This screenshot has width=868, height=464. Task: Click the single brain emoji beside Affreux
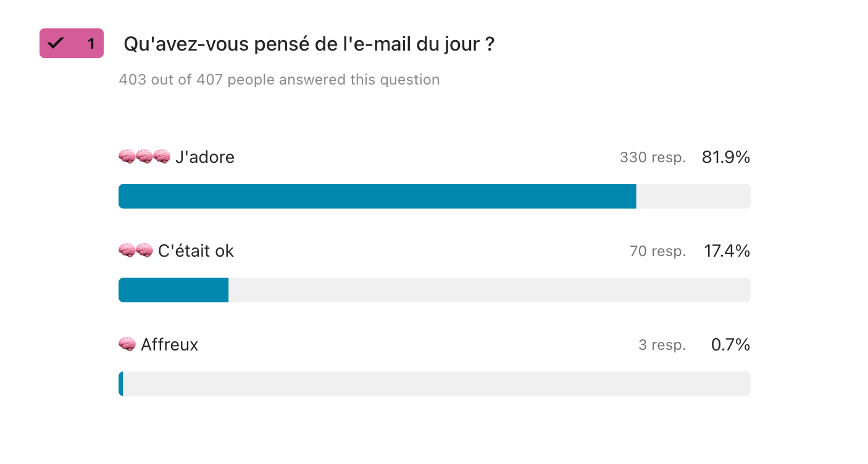click(x=127, y=344)
